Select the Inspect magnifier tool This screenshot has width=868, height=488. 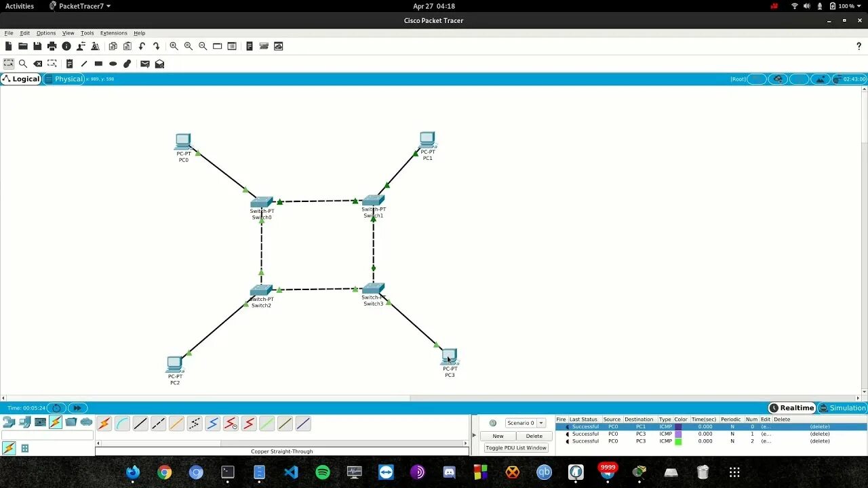click(23, 64)
